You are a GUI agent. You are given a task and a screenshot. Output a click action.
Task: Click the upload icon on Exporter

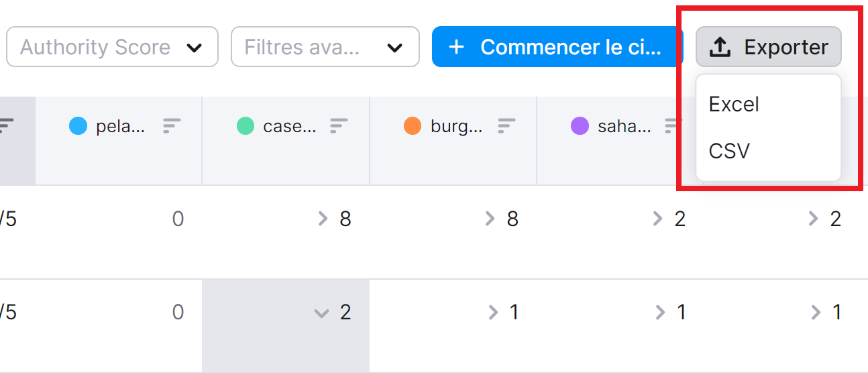(720, 47)
